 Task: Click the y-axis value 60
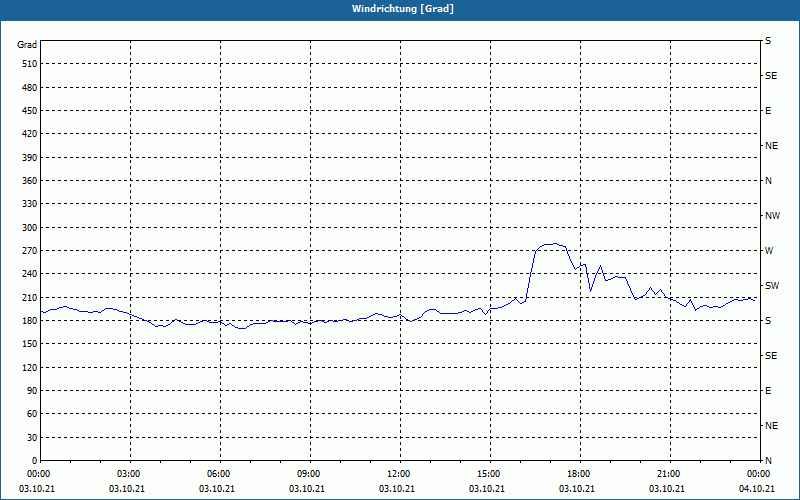point(32,414)
